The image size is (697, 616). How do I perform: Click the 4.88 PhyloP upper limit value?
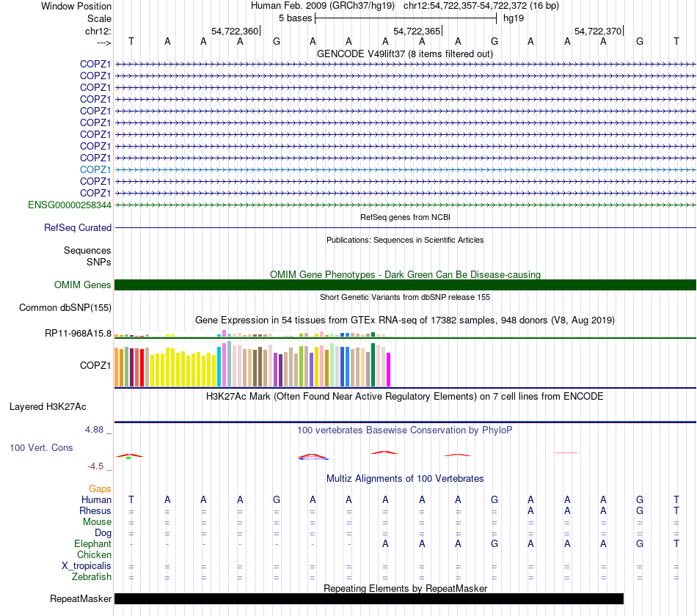pyautogui.click(x=94, y=430)
